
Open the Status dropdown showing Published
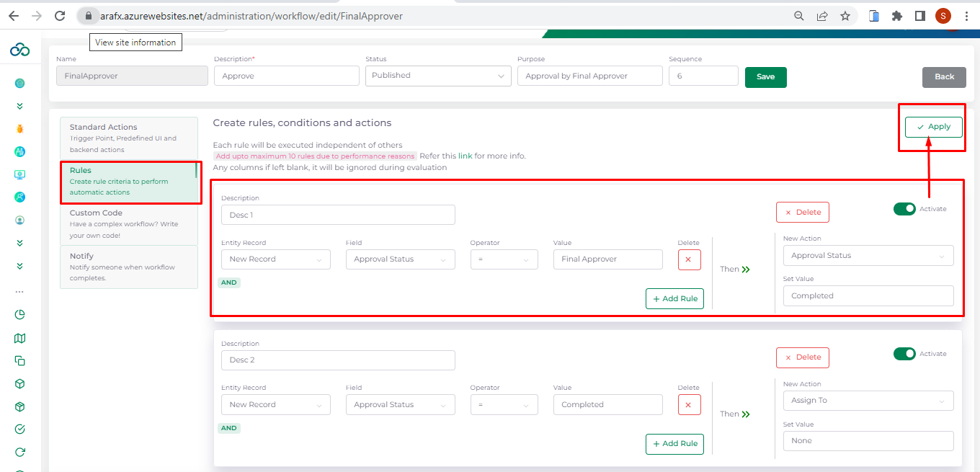tap(437, 76)
